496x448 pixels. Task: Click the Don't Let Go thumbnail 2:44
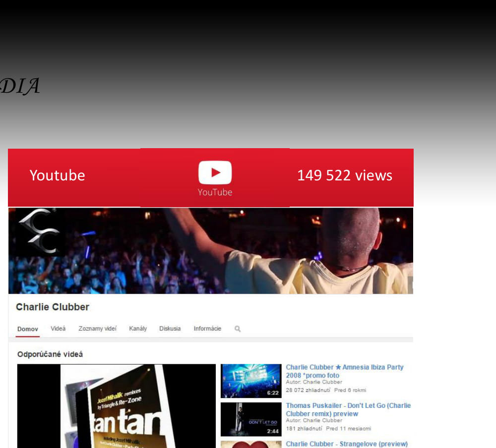251,419
